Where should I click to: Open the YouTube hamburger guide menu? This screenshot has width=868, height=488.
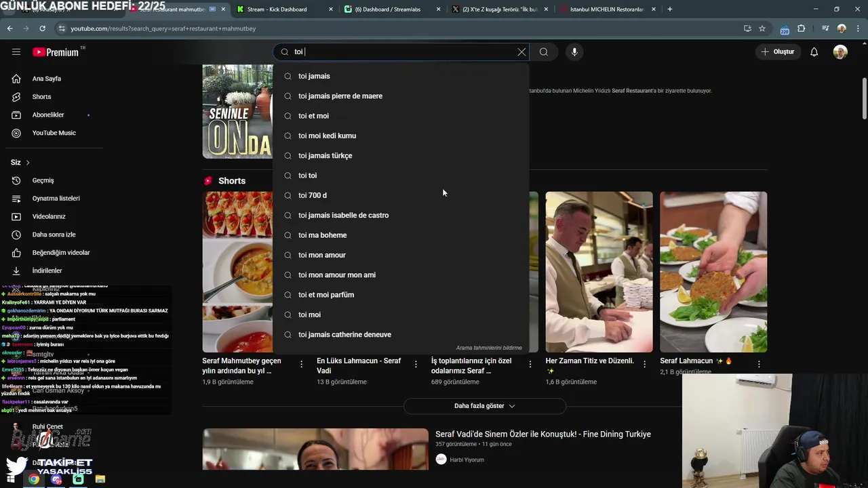pos(16,52)
